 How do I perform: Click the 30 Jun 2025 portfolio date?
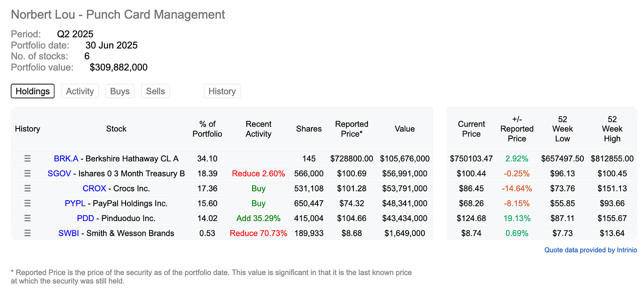click(111, 45)
